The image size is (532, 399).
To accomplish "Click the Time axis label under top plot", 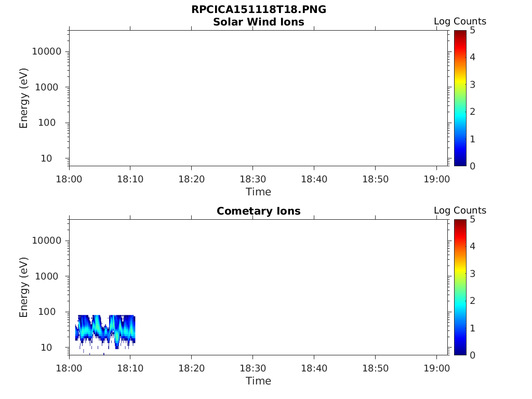I will (x=259, y=192).
